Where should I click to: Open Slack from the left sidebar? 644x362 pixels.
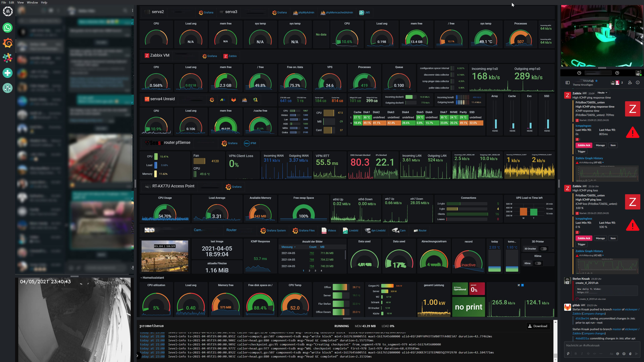click(x=8, y=58)
